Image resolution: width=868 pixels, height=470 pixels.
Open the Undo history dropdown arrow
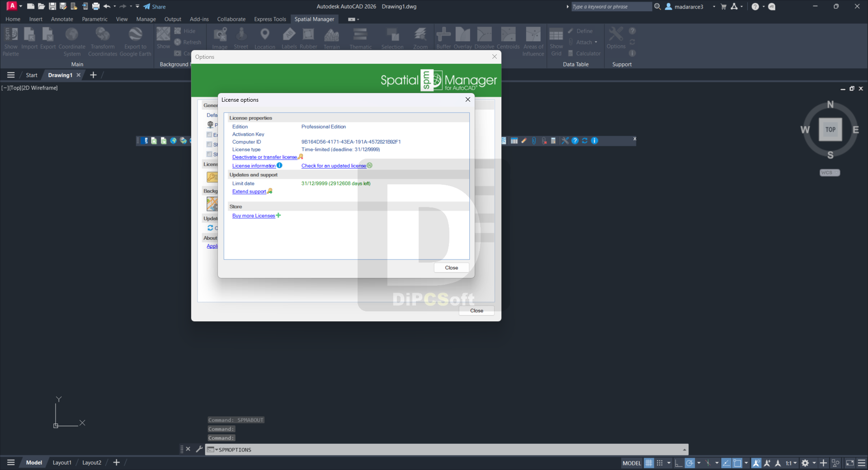click(115, 6)
